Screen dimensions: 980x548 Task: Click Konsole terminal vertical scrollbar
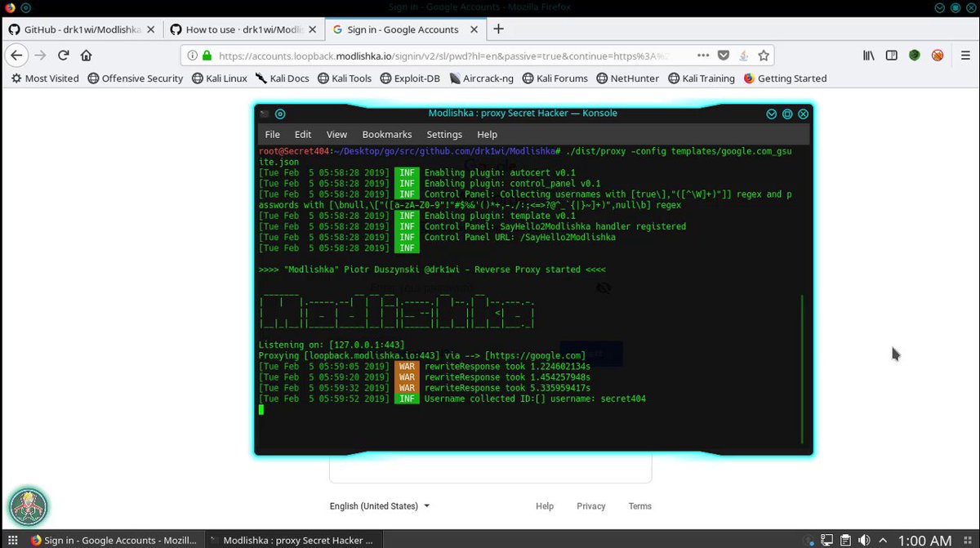point(803,368)
